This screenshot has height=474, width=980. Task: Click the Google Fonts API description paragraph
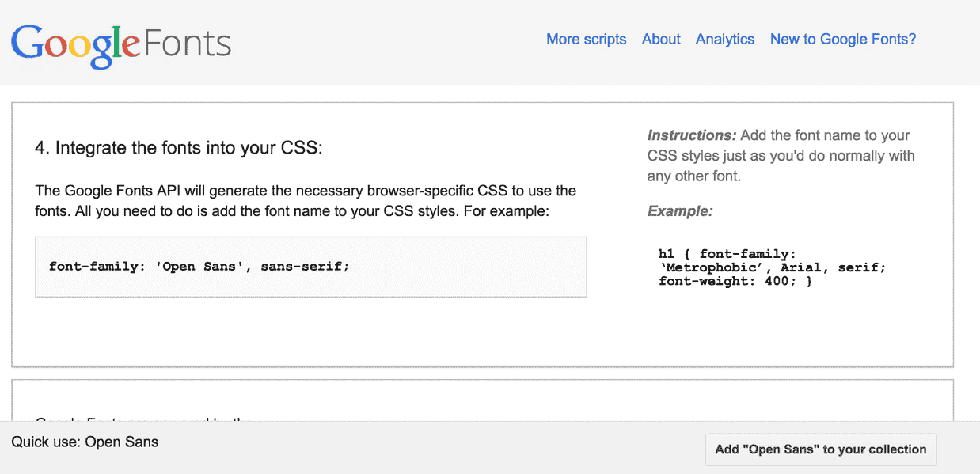[306, 201]
